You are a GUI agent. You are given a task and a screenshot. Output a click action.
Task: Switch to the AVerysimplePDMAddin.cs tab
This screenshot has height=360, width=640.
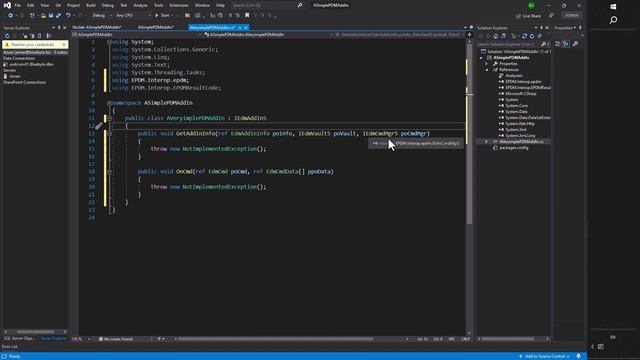point(212,27)
